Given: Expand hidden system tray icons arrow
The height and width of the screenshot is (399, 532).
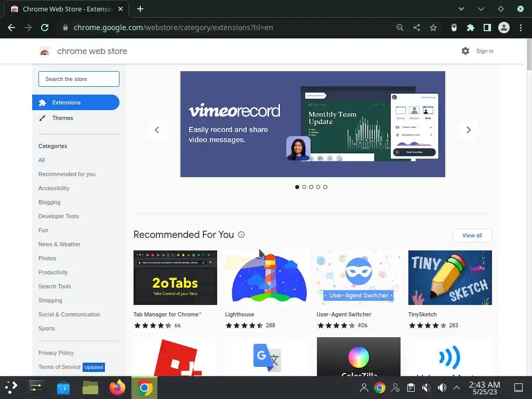Looking at the screenshot, I should pyautogui.click(x=457, y=388).
